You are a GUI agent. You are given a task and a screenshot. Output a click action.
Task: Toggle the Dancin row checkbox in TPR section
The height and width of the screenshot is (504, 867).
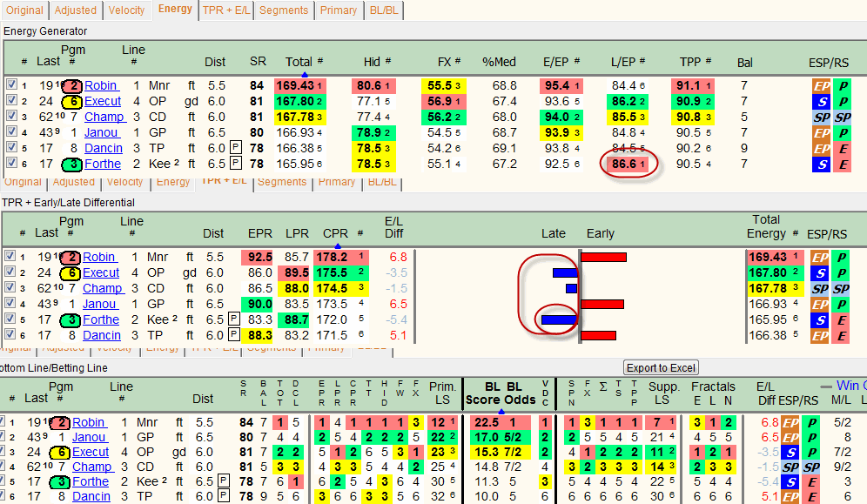10,334
